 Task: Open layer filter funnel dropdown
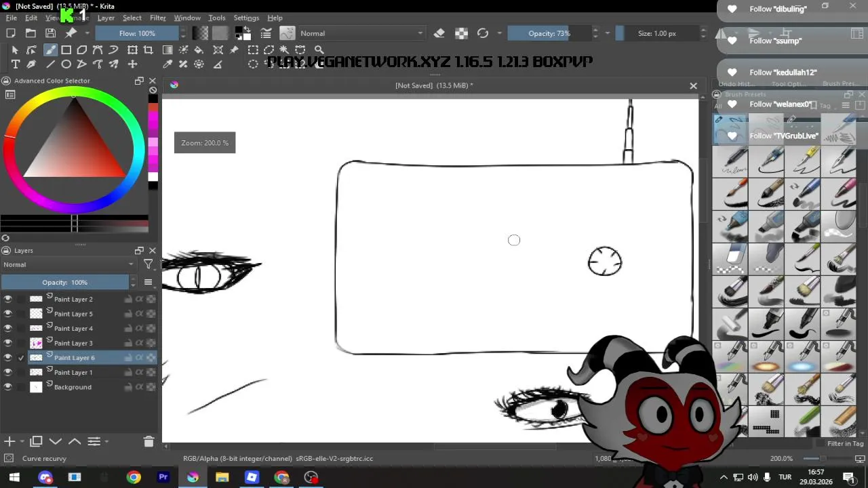click(149, 264)
